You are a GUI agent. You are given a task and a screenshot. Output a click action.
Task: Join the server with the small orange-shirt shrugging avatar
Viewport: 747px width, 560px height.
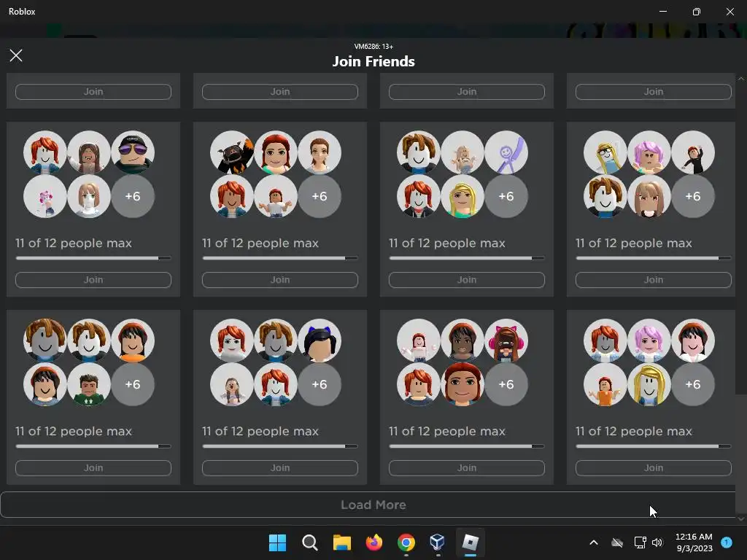click(654, 468)
